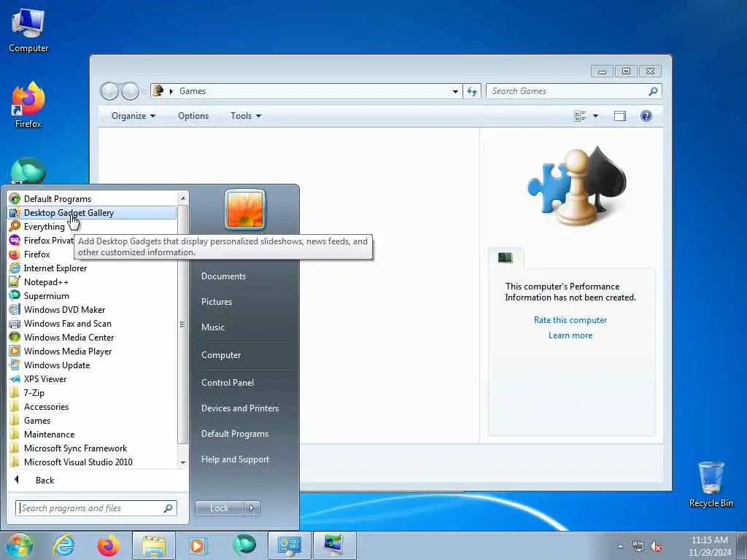Open Documents from Start menu
The image size is (747, 560).
point(223,276)
